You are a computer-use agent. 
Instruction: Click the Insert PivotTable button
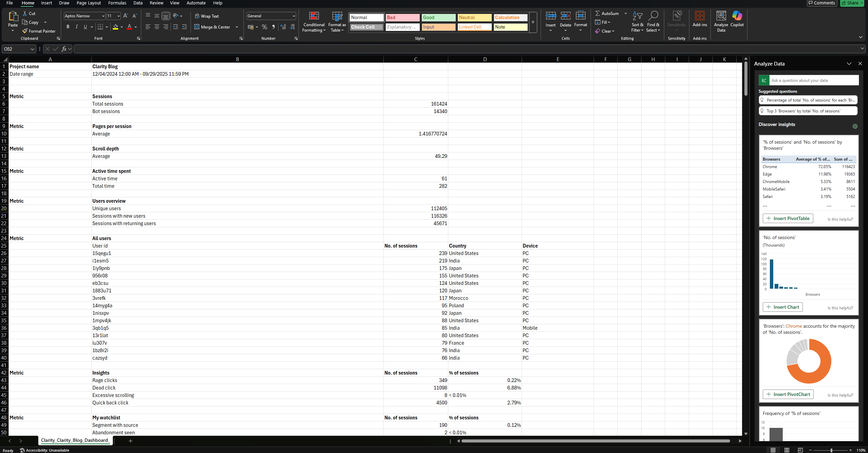(788, 218)
